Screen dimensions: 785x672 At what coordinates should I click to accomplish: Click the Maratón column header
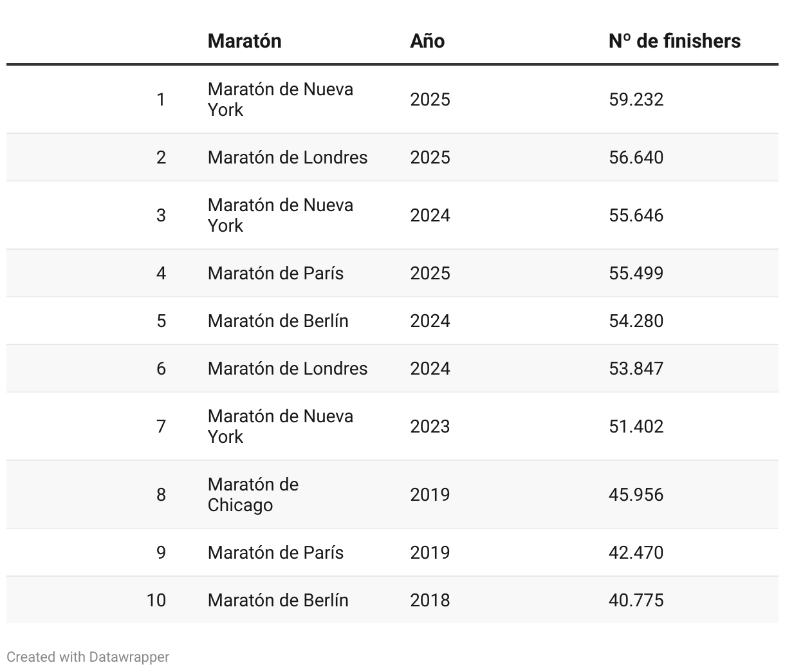pos(245,41)
